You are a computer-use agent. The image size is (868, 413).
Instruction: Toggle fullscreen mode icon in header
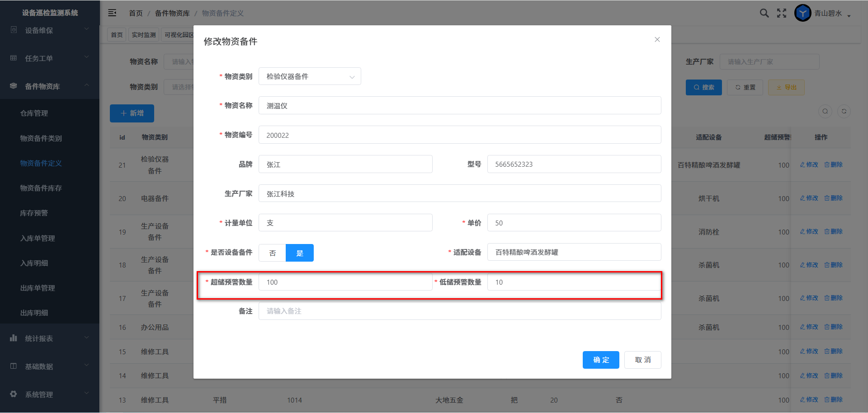[x=782, y=13]
